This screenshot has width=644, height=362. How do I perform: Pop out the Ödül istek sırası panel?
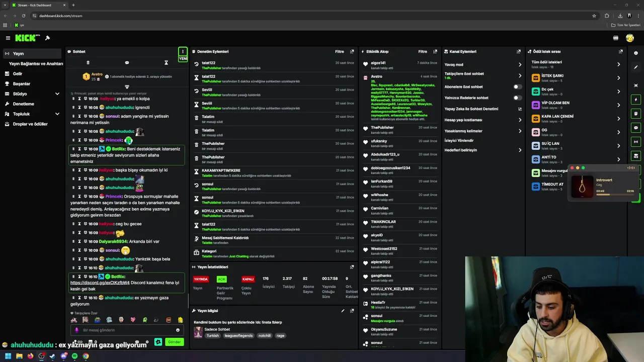coord(621,51)
